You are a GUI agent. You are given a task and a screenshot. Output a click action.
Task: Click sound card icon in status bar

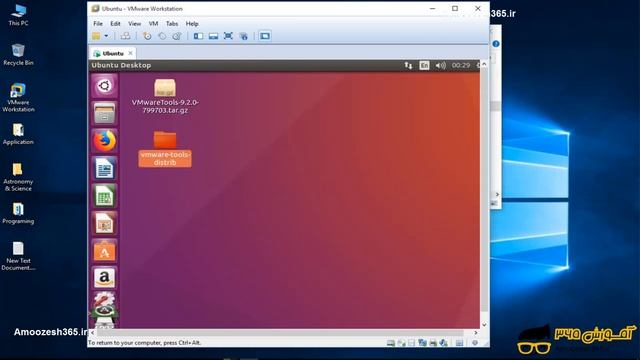(444, 343)
